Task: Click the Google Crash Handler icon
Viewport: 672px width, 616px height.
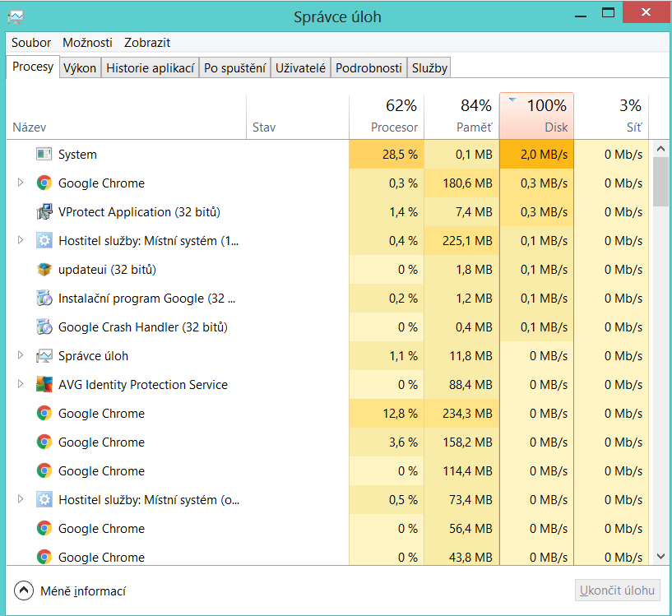Action: [x=44, y=327]
